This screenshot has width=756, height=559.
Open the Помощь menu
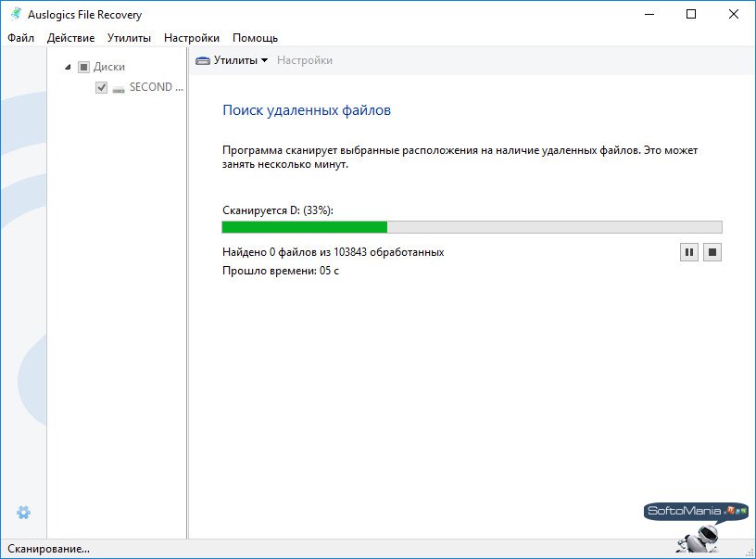256,38
